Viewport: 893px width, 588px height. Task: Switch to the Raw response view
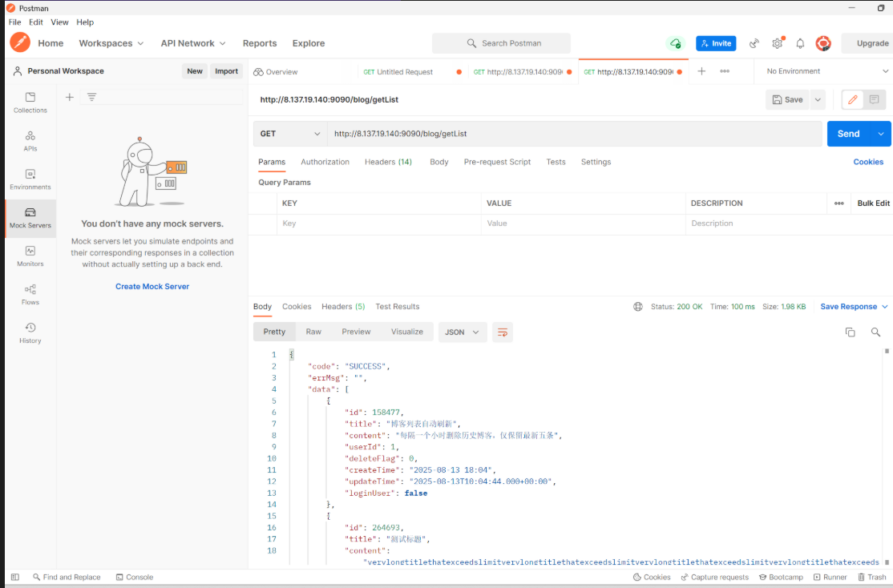click(x=313, y=332)
